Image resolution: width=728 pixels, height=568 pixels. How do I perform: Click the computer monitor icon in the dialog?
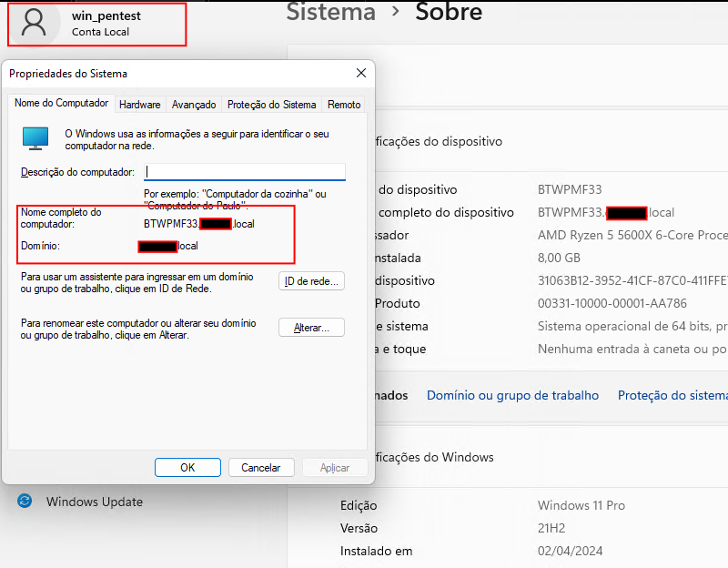click(x=35, y=138)
